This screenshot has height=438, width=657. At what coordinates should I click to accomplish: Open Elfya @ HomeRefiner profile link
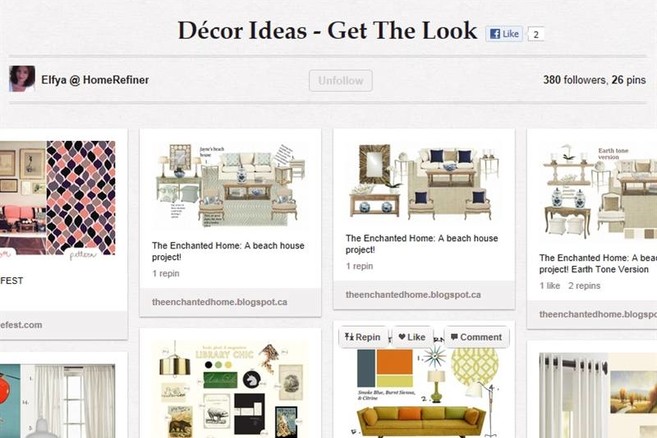tap(95, 80)
